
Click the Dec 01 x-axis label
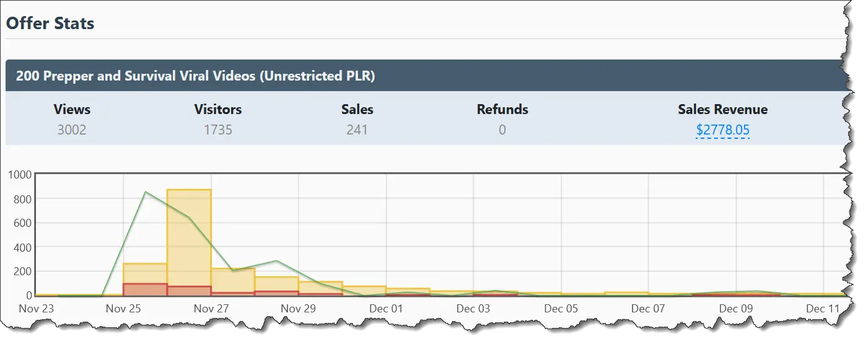tap(386, 308)
